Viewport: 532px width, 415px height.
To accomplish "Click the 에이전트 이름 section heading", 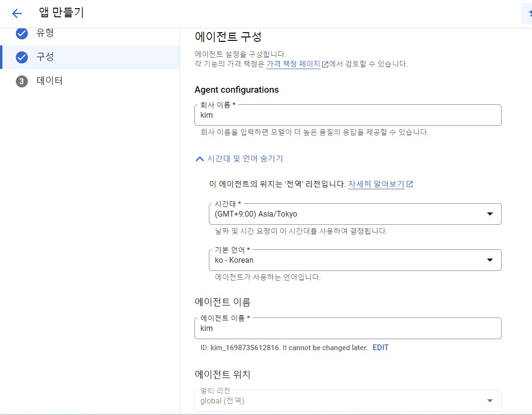I will click(222, 302).
